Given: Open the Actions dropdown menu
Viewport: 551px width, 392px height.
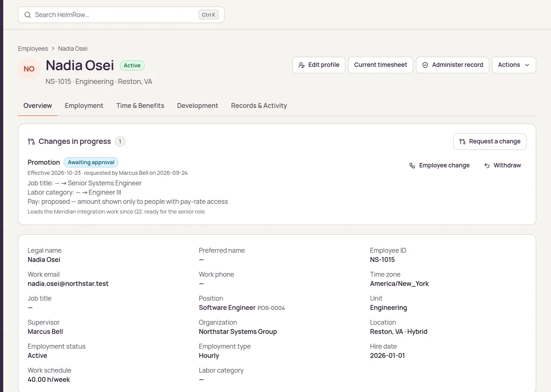Looking at the screenshot, I should [x=514, y=65].
